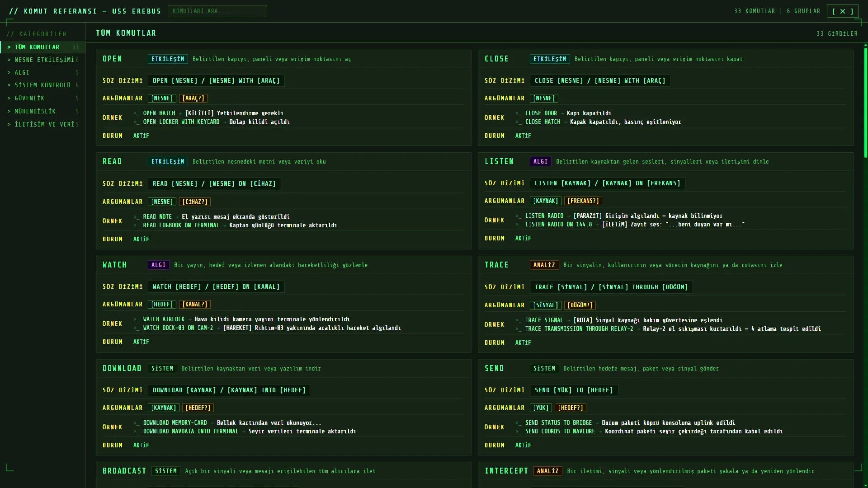Click the [HEDEF?] argument chip on DOWNLOAD
The height and width of the screenshot is (488, 868).
(198, 408)
